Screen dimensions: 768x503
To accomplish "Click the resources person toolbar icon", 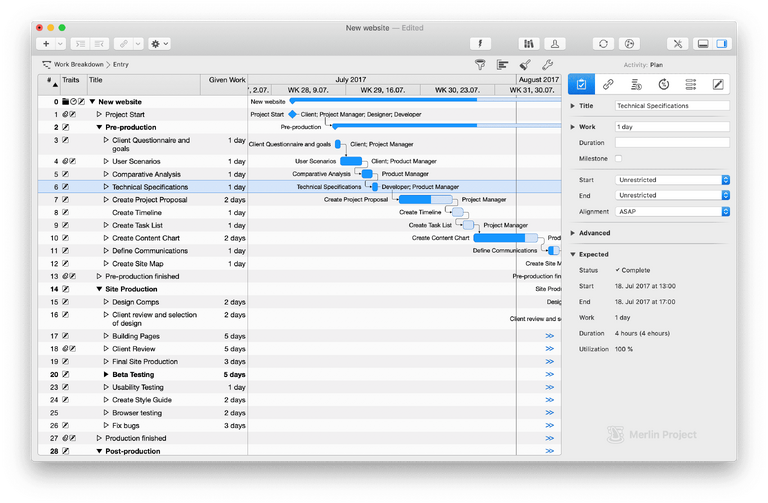I will click(553, 44).
